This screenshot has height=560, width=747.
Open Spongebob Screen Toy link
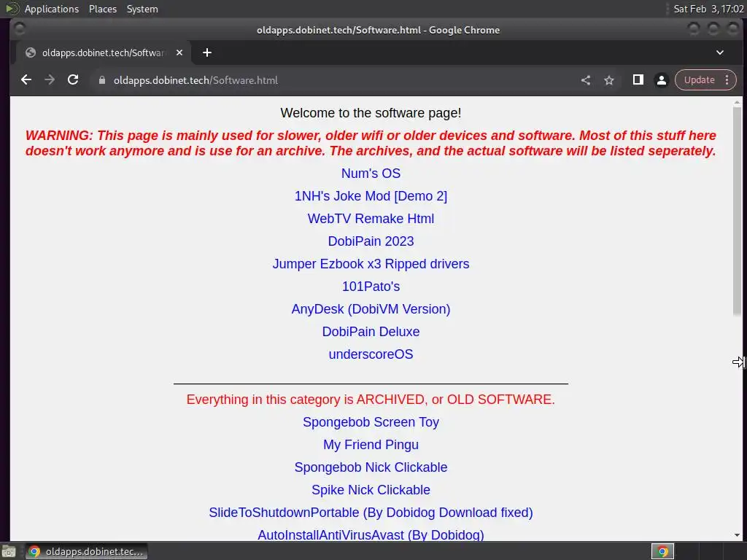tap(371, 422)
